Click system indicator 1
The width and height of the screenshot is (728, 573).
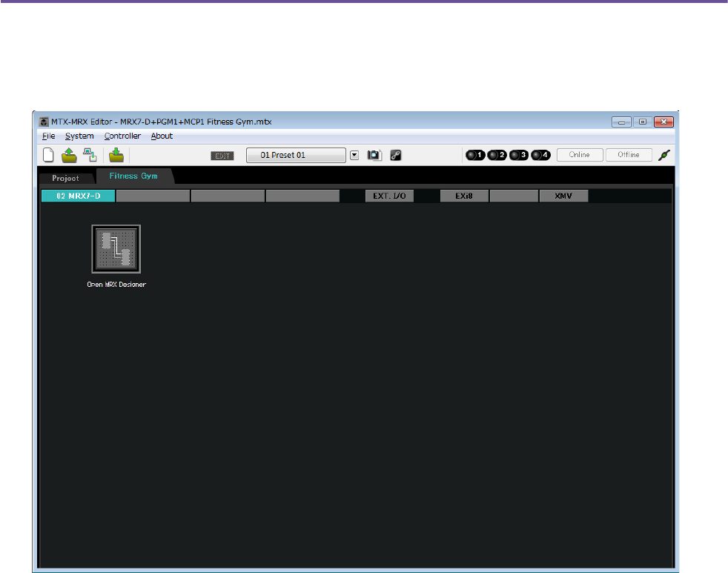pyautogui.click(x=475, y=155)
